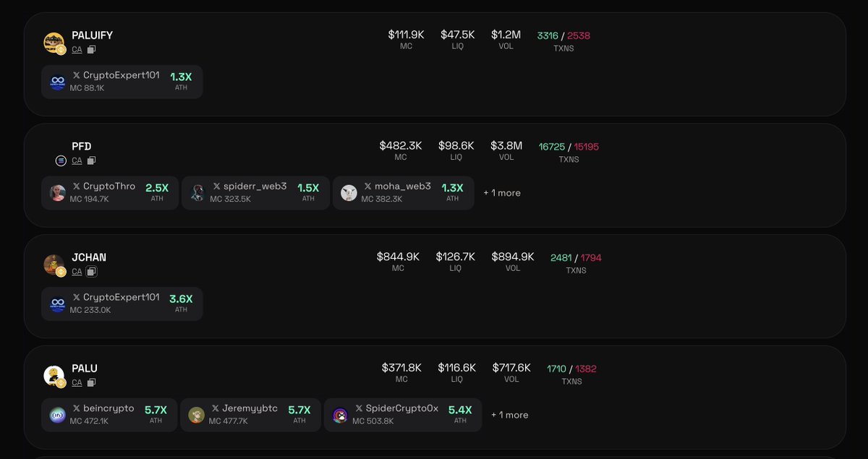868x459 pixels.
Task: Open CryptoExpert101 card under JCHAN
Action: [122, 304]
